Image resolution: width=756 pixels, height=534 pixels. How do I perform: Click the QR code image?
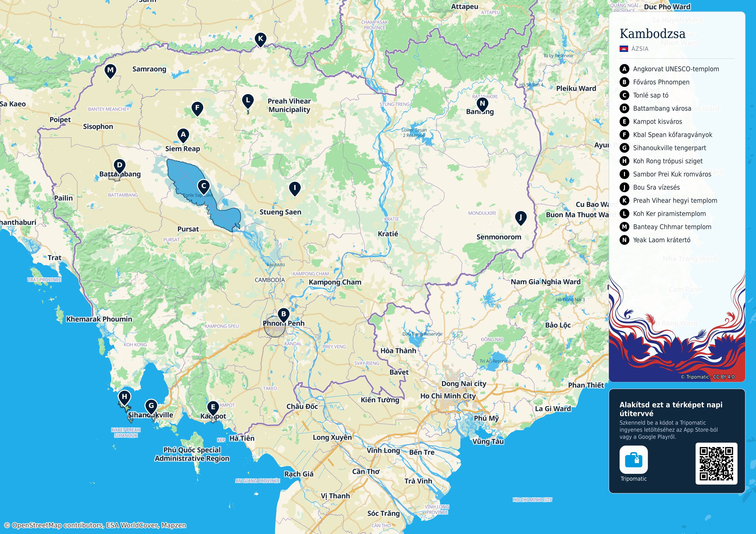[716, 464]
